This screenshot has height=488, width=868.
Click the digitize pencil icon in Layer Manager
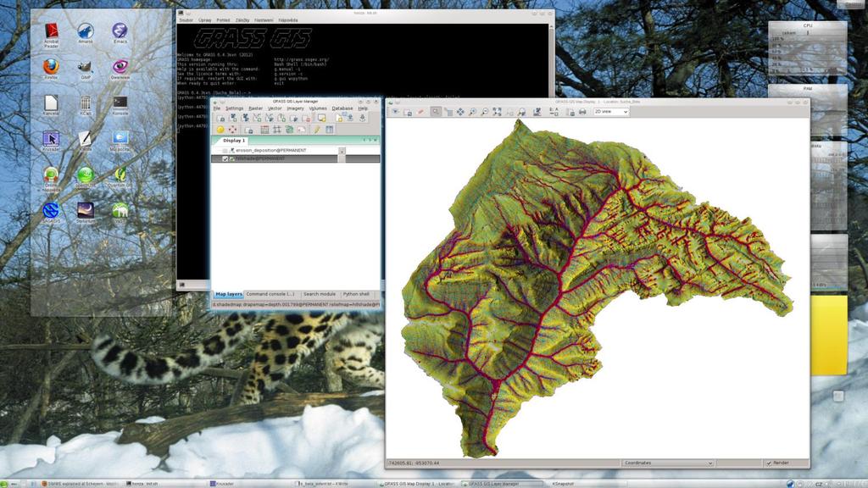pos(317,130)
